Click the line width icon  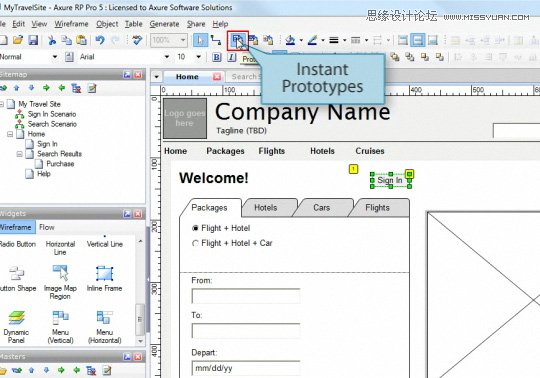click(x=333, y=40)
